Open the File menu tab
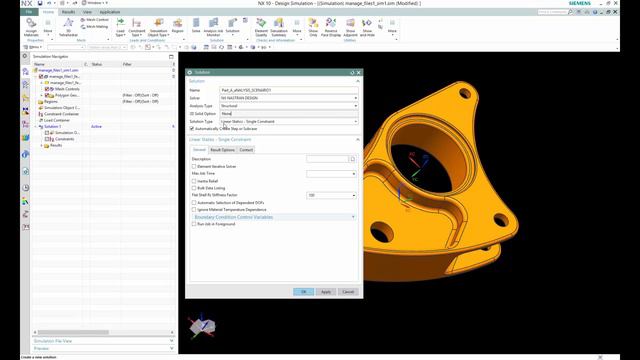The width and height of the screenshot is (640, 360). coord(29,12)
